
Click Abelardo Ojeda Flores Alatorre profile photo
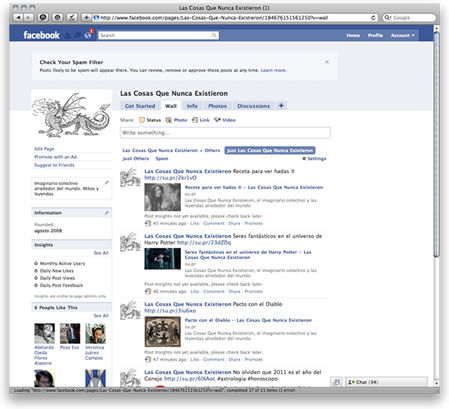(x=44, y=333)
